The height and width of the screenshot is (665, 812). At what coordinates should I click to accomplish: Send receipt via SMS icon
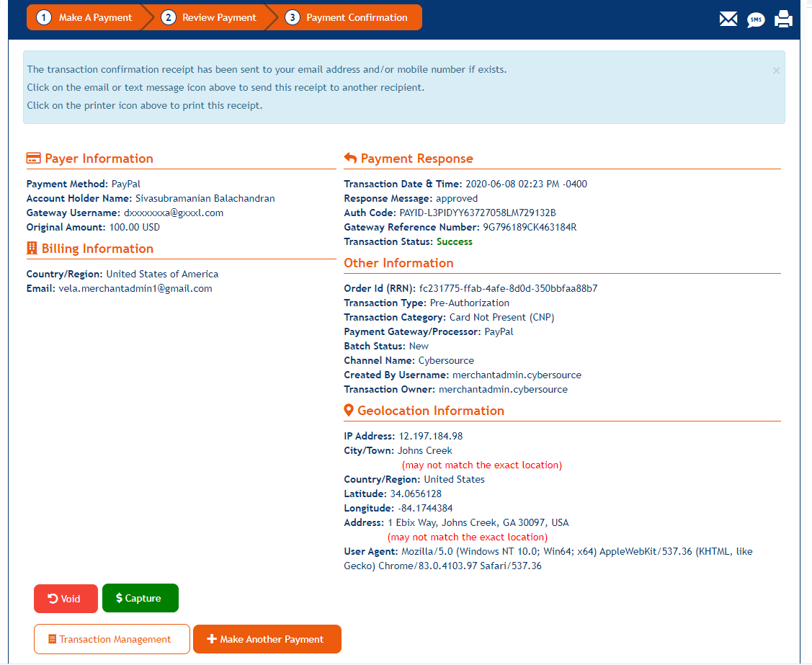click(x=756, y=19)
